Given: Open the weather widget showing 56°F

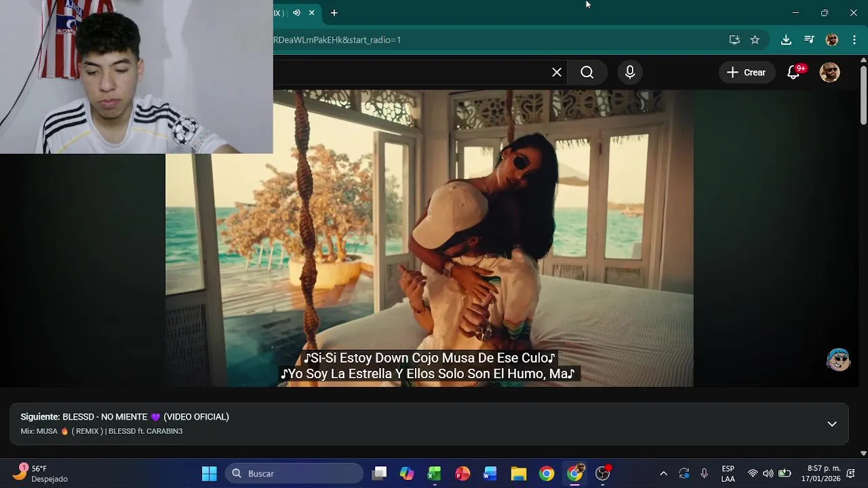Looking at the screenshot, I should point(41,473).
